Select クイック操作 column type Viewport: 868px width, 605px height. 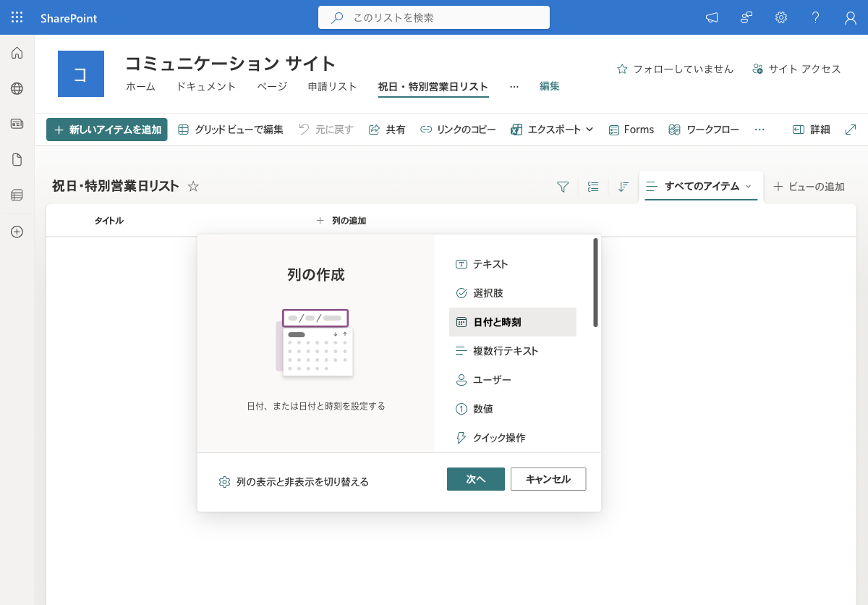(x=513, y=438)
